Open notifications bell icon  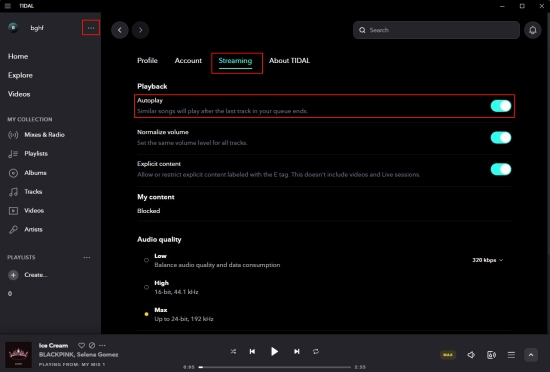pyautogui.click(x=532, y=30)
